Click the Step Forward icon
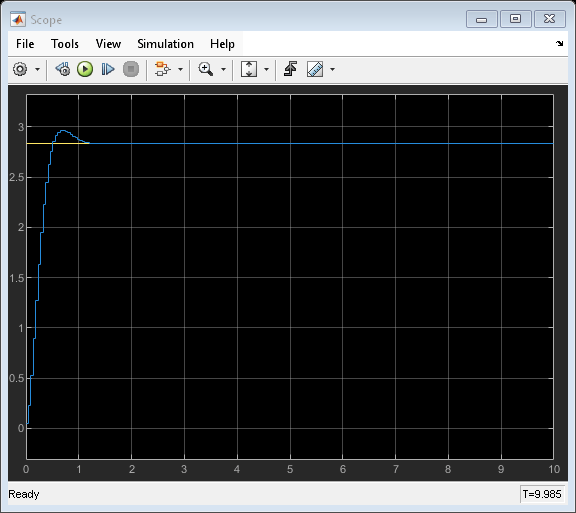This screenshot has width=576, height=513. click(108, 69)
